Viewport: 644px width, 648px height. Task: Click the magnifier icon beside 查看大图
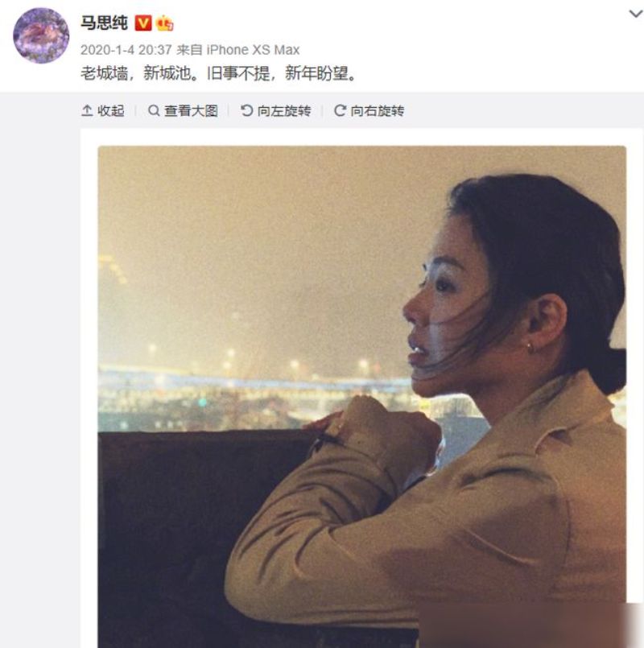pos(154,111)
